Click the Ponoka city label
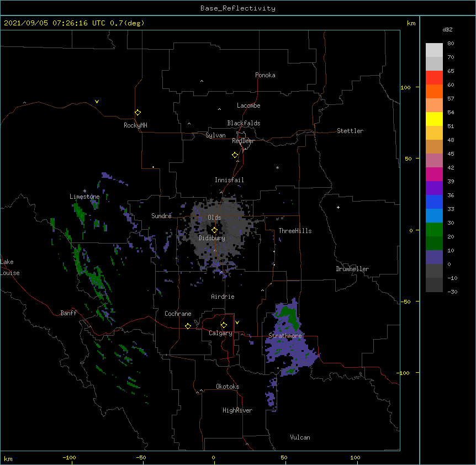476x465 pixels. 265,75
